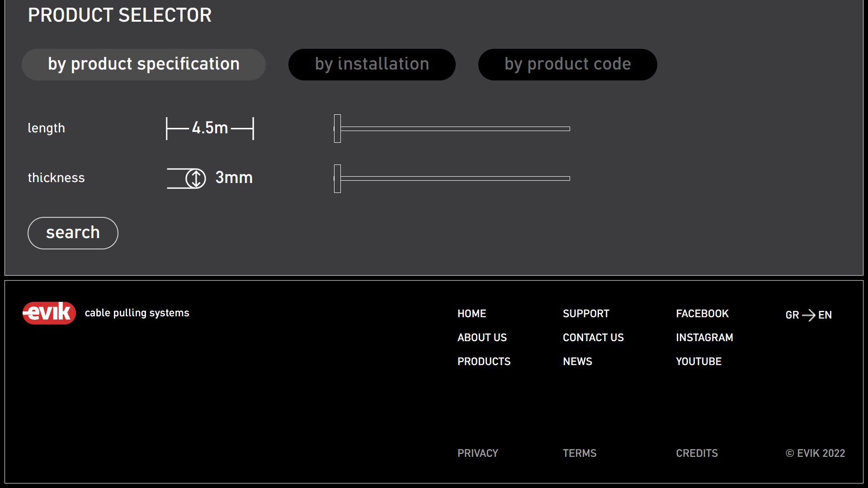Open the PRIVACY page

point(477,453)
